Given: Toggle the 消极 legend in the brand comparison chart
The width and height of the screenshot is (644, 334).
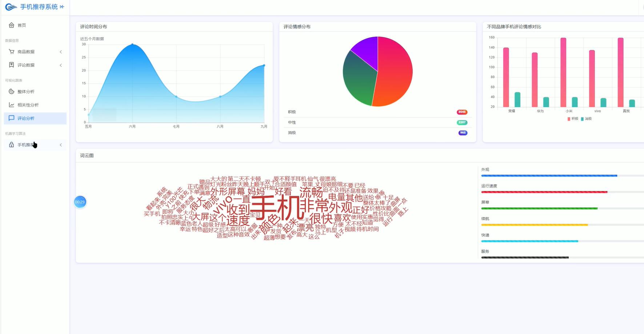Looking at the screenshot, I should coord(587,119).
